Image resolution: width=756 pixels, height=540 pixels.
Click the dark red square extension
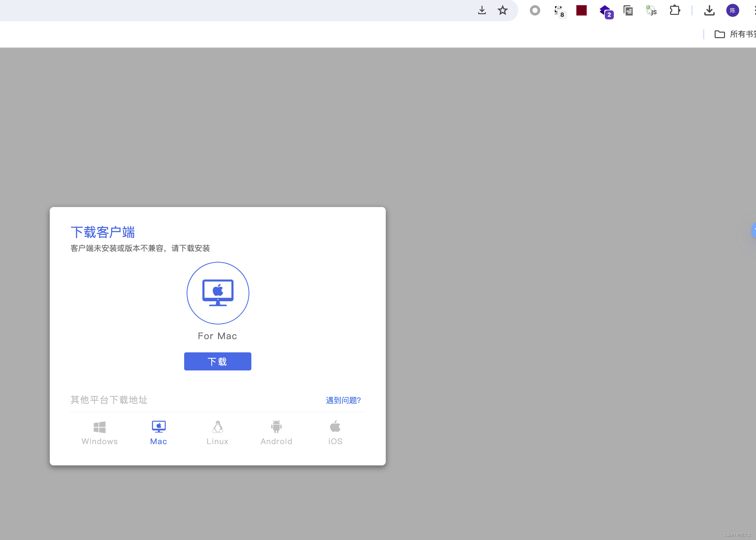[x=582, y=10]
